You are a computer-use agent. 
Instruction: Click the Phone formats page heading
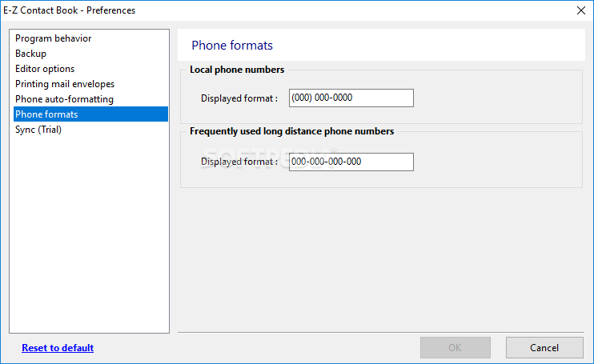[232, 45]
